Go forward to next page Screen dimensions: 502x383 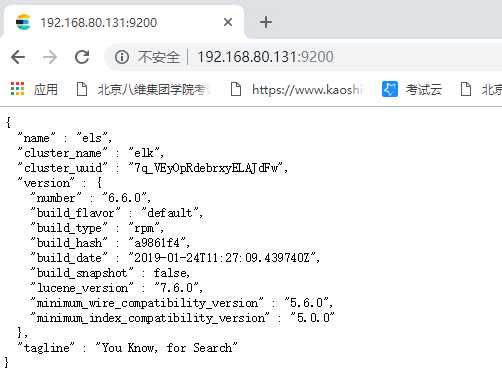(x=50, y=57)
